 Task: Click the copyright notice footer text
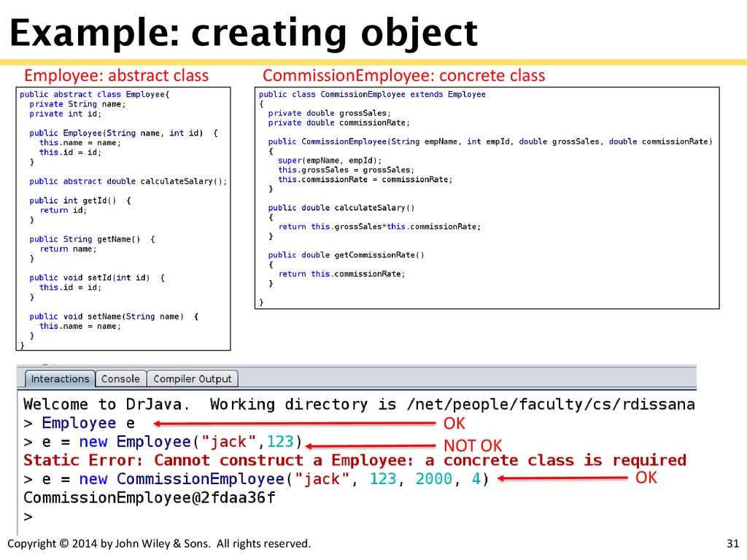coord(159,544)
